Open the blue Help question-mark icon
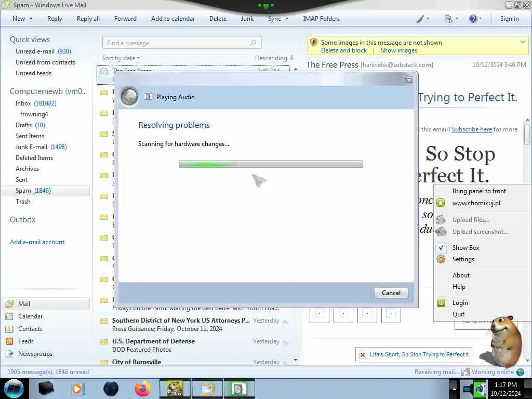The image size is (532, 399). click(473, 19)
